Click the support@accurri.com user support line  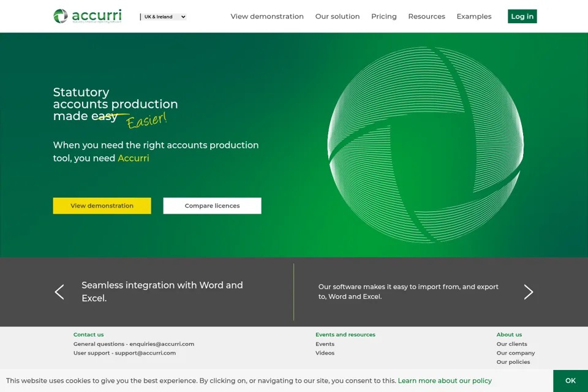124,353
